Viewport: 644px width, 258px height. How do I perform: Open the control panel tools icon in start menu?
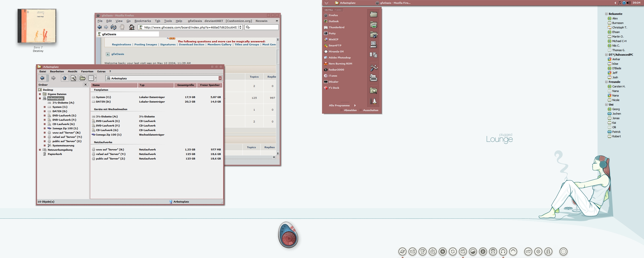pos(374,68)
